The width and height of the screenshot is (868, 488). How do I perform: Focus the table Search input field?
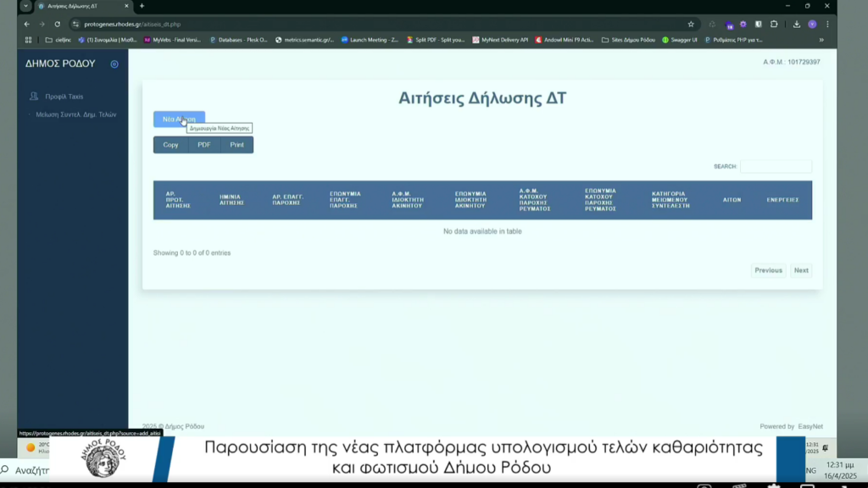(x=775, y=167)
